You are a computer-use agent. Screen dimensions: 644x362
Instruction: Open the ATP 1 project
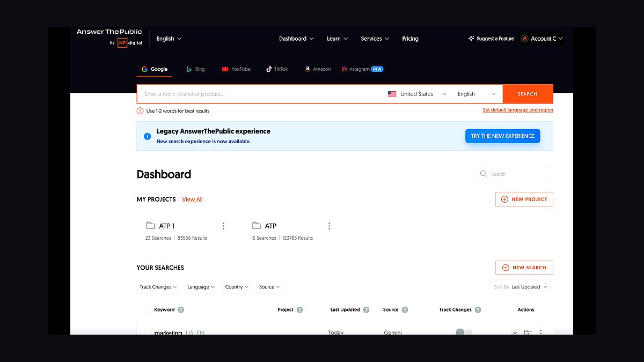(x=167, y=226)
